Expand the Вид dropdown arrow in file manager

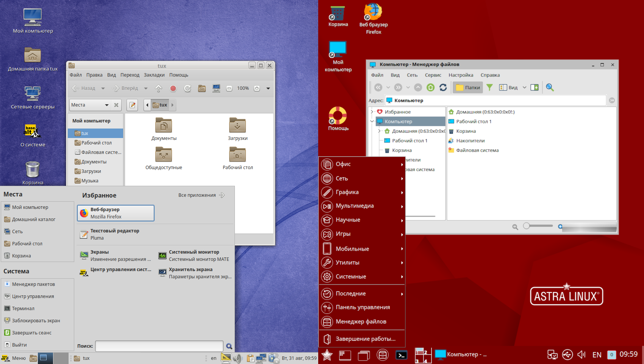pyautogui.click(x=524, y=87)
